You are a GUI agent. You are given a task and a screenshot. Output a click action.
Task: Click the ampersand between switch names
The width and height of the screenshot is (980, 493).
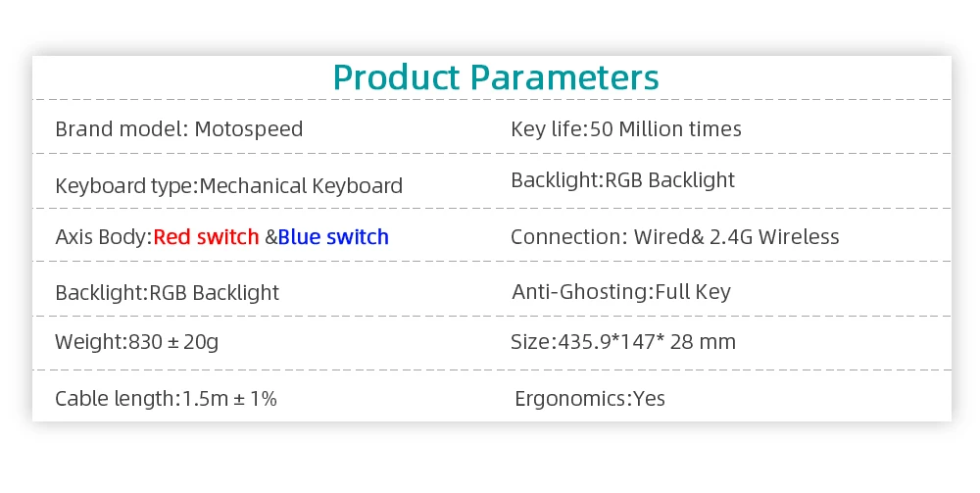tap(271, 237)
